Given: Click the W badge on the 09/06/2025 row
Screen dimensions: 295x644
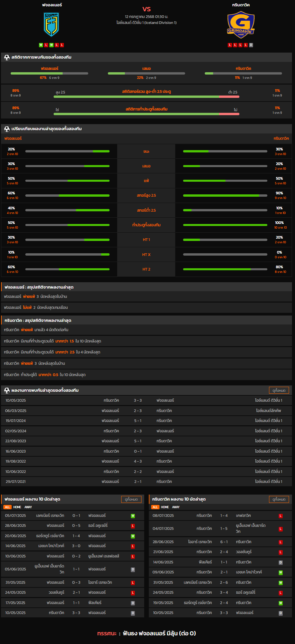Looking at the screenshot, I should point(281,572).
